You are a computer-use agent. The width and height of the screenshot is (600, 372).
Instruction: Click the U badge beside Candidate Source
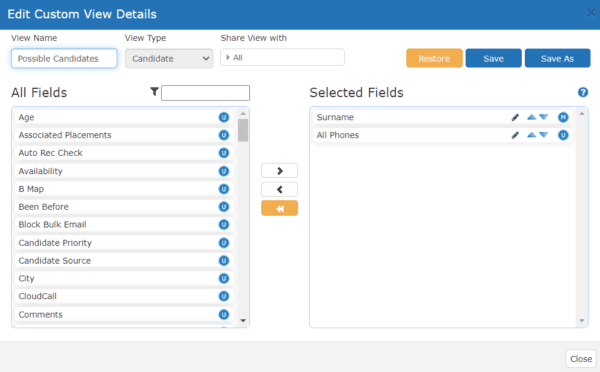click(x=224, y=261)
